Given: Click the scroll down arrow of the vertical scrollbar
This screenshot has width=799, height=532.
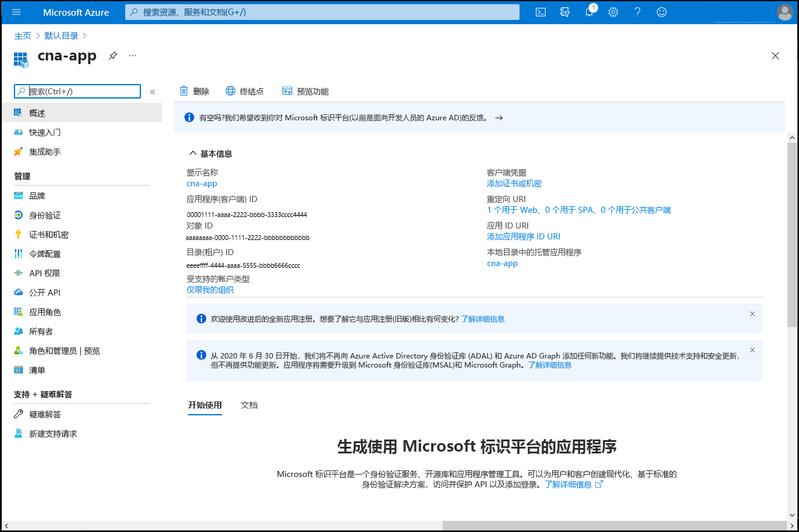Looking at the screenshot, I should pyautogui.click(x=792, y=515).
